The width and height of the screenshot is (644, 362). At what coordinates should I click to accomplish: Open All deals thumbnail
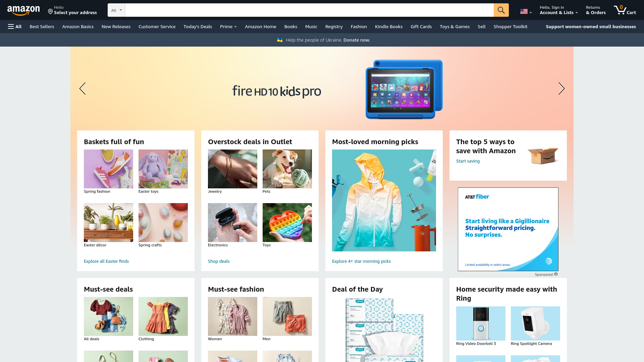tap(108, 316)
